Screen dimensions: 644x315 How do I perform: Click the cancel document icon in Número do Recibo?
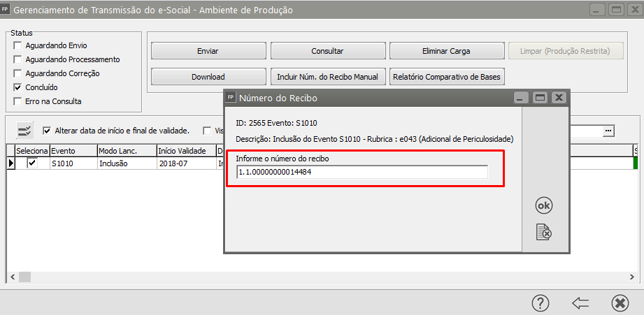(x=544, y=232)
